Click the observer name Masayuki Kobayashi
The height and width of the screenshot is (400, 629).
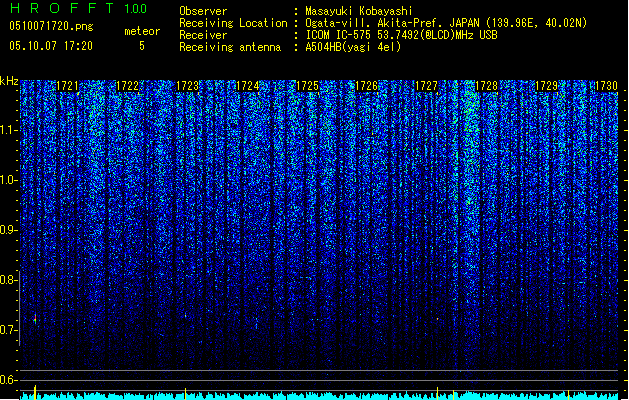point(359,11)
